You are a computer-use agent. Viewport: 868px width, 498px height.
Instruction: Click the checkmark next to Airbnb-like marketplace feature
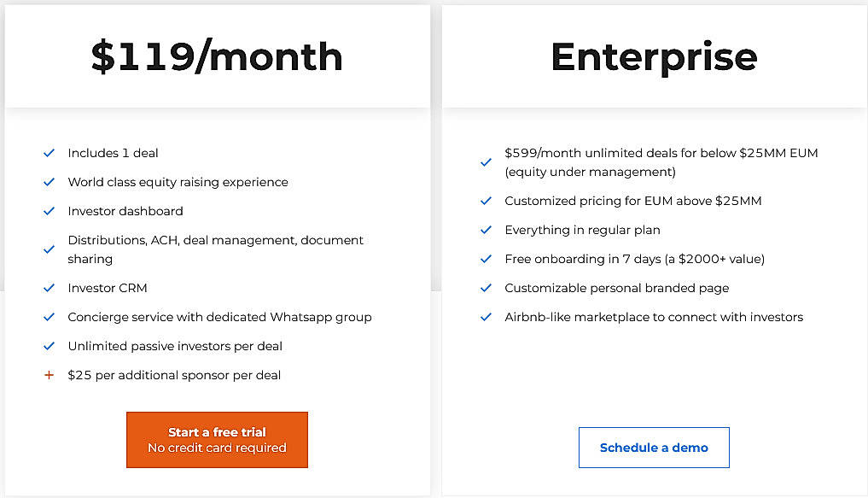(486, 317)
